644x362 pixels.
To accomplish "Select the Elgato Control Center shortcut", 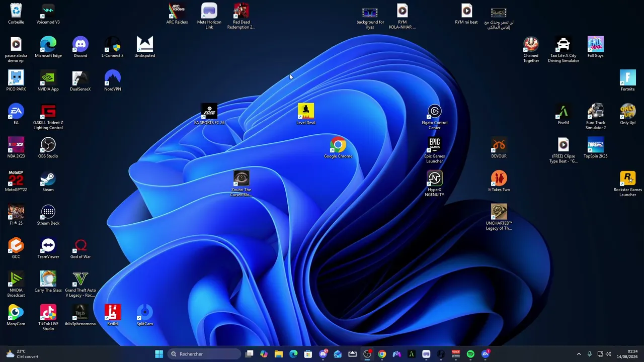I will [x=435, y=117].
